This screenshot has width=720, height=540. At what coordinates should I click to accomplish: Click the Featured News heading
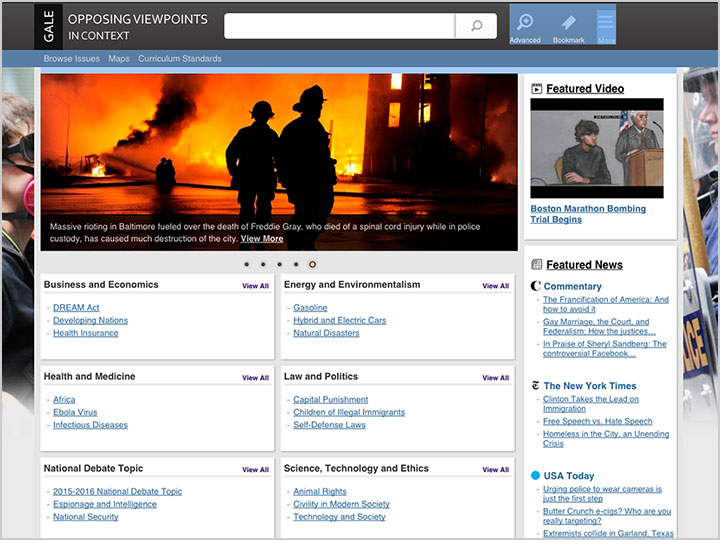585,265
